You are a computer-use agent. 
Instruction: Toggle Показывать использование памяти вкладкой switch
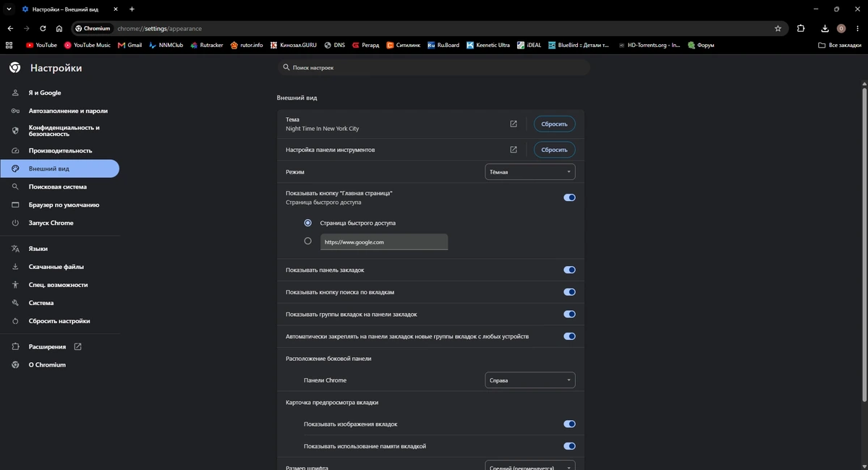[x=569, y=446]
